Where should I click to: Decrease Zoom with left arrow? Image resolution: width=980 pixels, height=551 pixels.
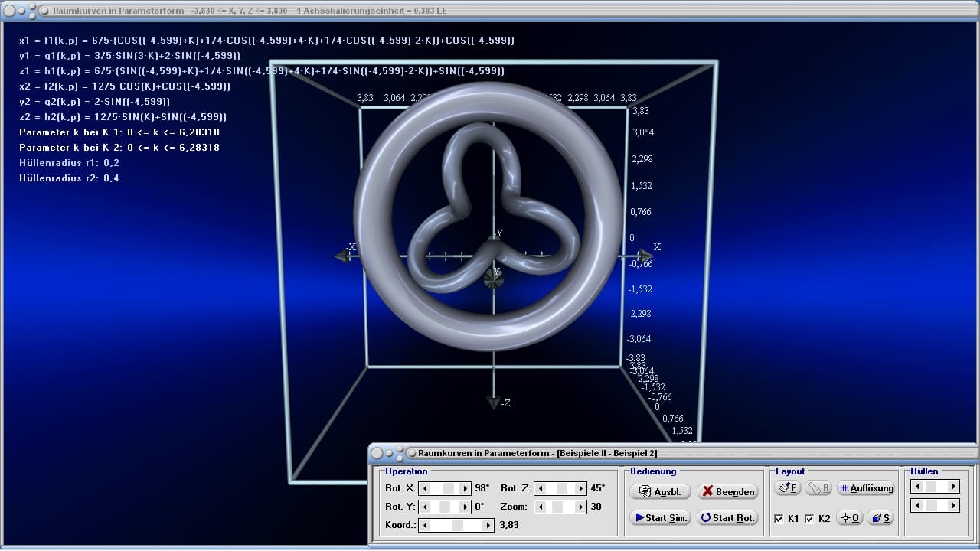click(541, 507)
